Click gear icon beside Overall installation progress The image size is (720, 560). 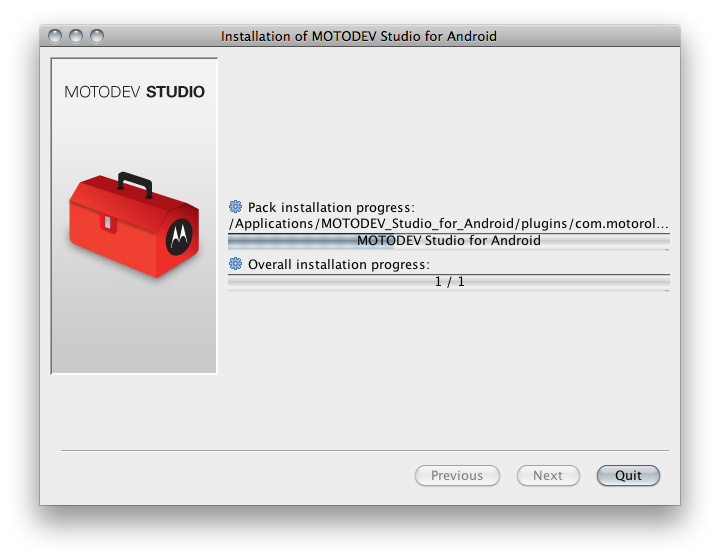236,264
